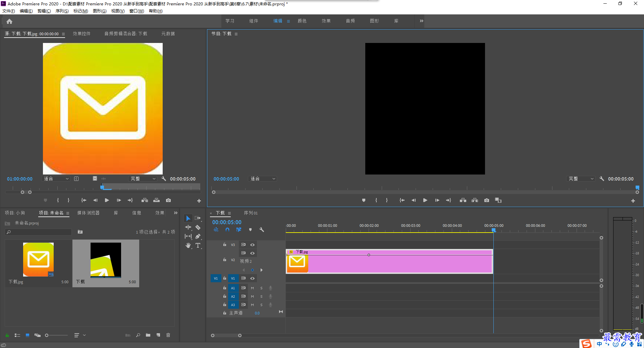This screenshot has height=348, width=644.
Task: Open Program monitor button editor plus
Action: [x=633, y=201]
